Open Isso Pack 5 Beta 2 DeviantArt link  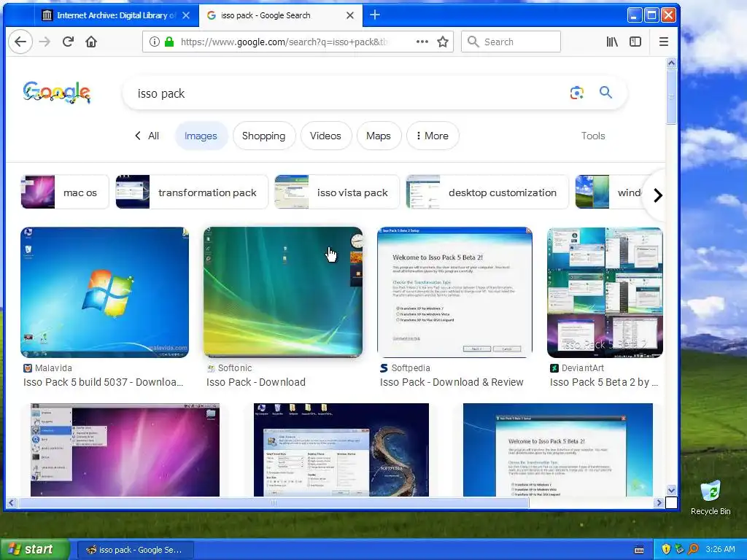(x=604, y=382)
